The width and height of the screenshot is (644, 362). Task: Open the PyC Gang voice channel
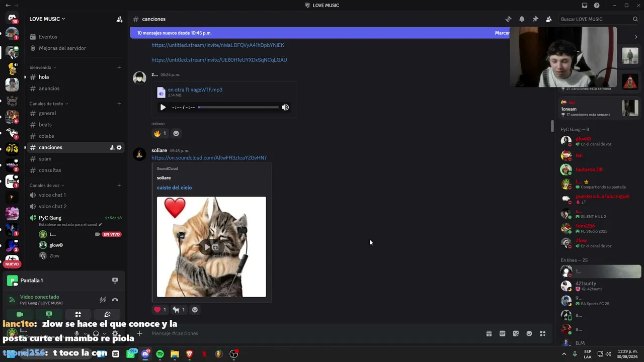coord(75,218)
